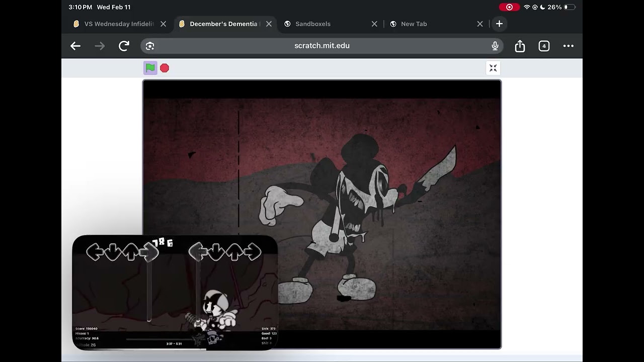
Task: Click the Misses: 1 readout
Action: (x=82, y=333)
